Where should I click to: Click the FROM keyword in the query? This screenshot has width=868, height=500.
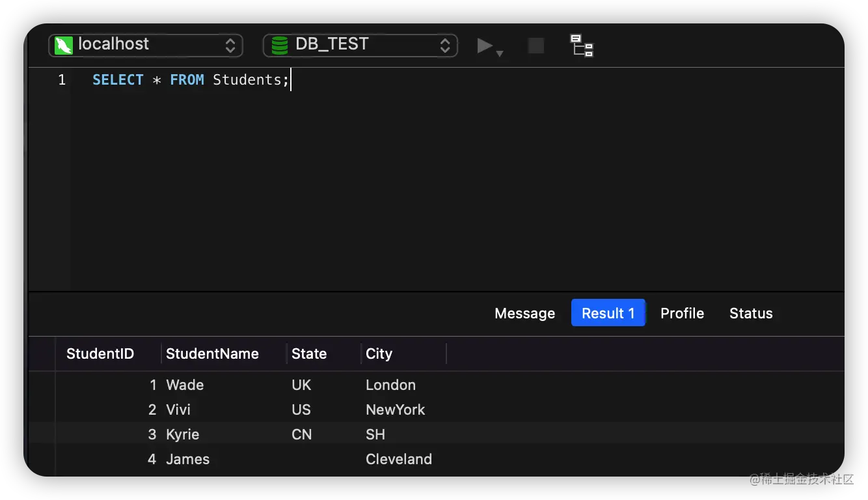(187, 80)
